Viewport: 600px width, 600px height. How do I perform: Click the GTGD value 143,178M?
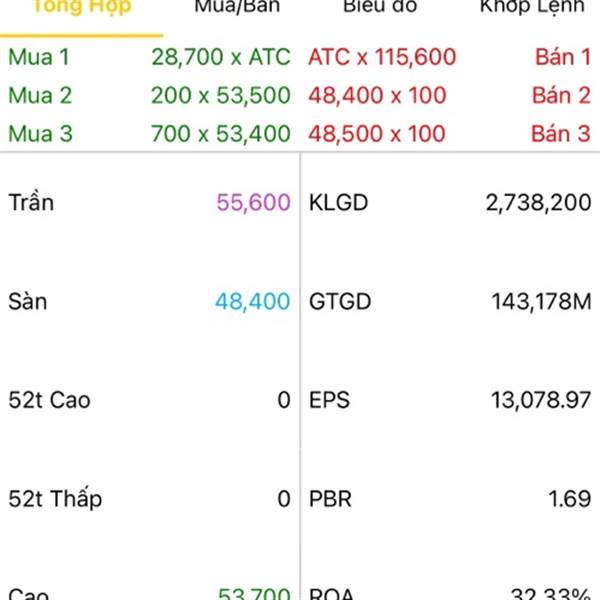point(541,302)
